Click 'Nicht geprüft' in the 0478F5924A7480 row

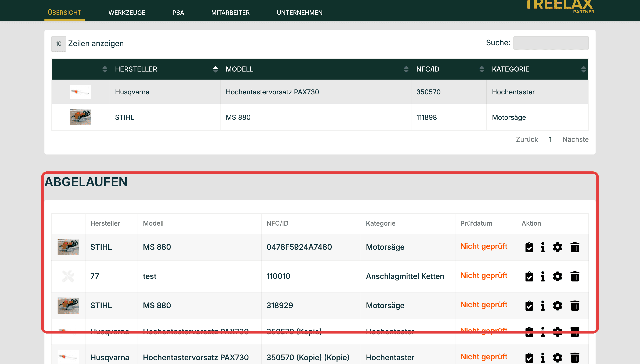tap(484, 247)
